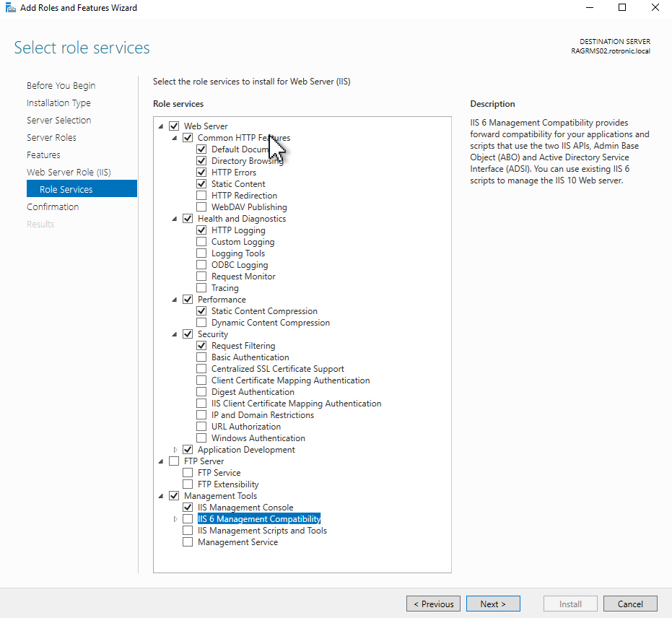672x618 pixels.
Task: Collapse the Web Server tree node
Action: tap(161, 126)
